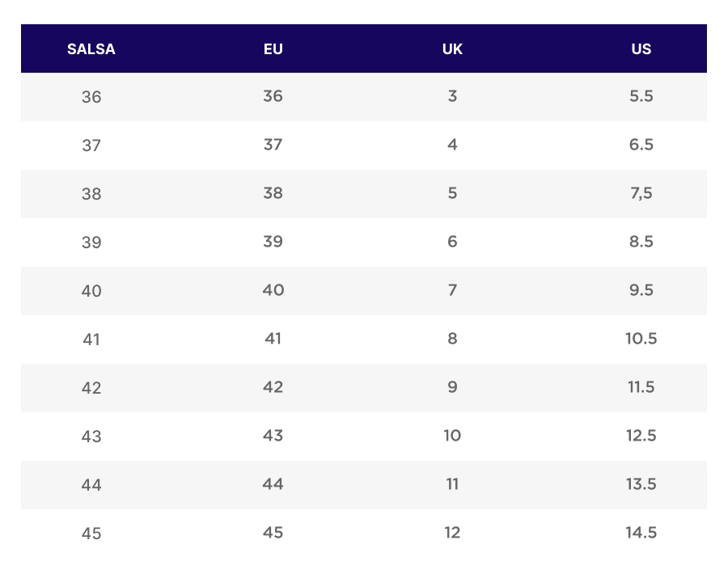The image size is (728, 582).
Task: Click EU column size 40 cell
Action: tap(273, 290)
